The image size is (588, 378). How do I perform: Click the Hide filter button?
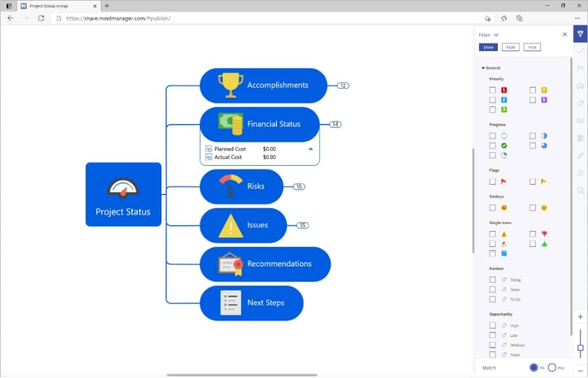(x=532, y=47)
